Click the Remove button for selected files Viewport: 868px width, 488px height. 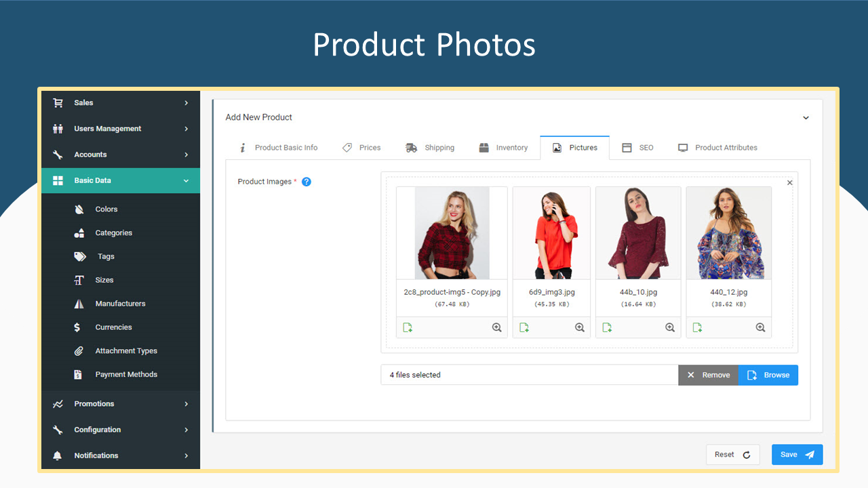(709, 375)
